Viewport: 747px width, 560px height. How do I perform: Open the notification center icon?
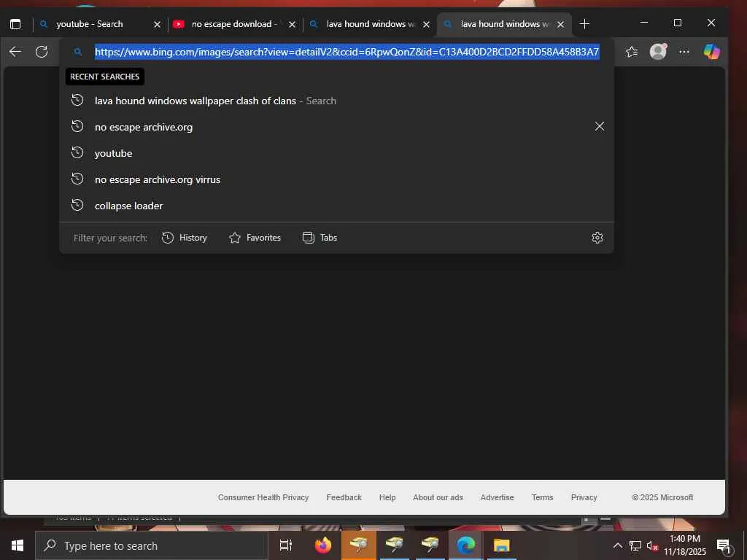723,545
